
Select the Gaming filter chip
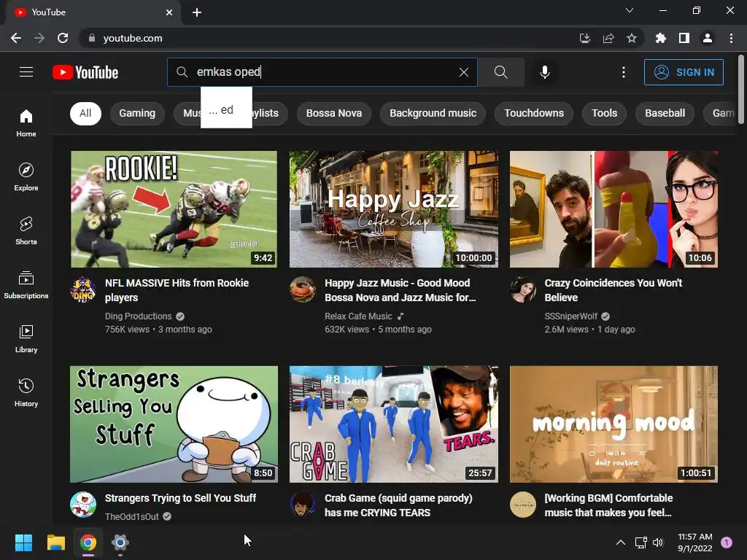137,113
